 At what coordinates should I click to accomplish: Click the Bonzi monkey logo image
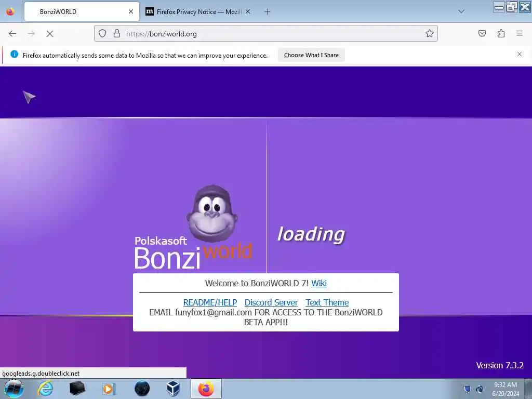[x=212, y=213]
